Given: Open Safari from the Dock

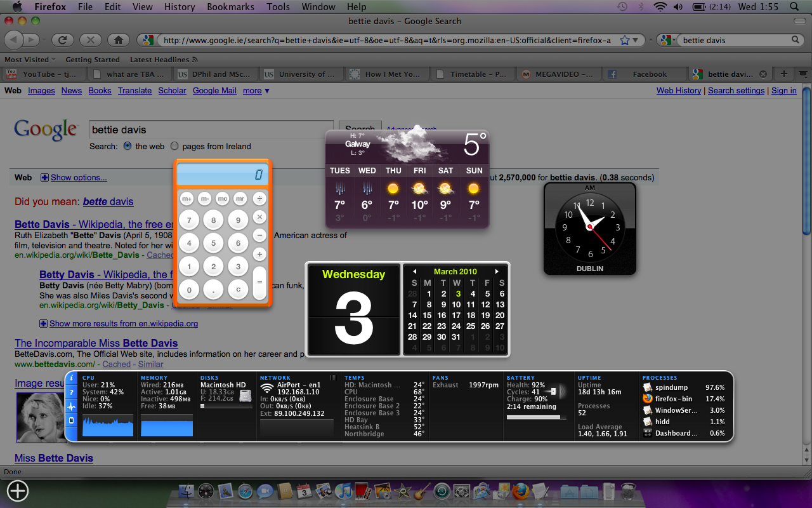Looking at the screenshot, I should (246, 491).
